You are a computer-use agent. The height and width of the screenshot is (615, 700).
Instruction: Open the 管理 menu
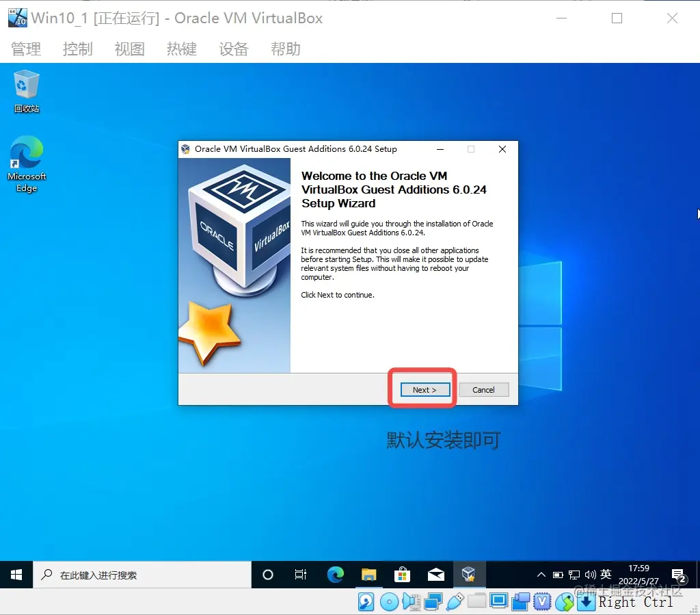(x=26, y=49)
